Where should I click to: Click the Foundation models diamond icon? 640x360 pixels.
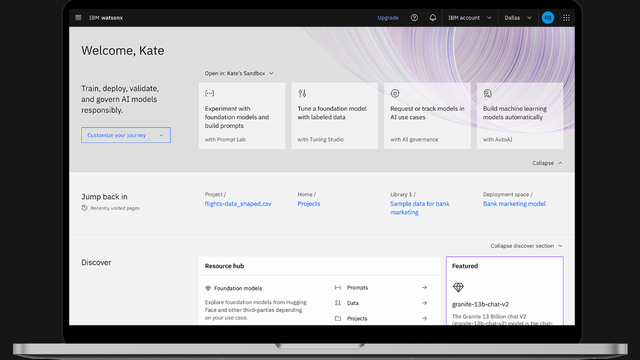pyautogui.click(x=208, y=288)
